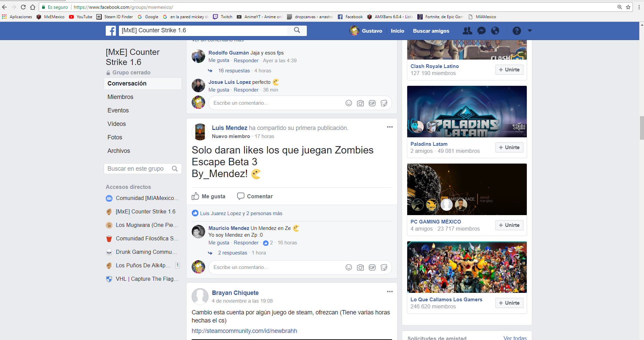The image size is (644, 340).
Task: Go to Inicio in Facebook header
Action: tap(397, 31)
